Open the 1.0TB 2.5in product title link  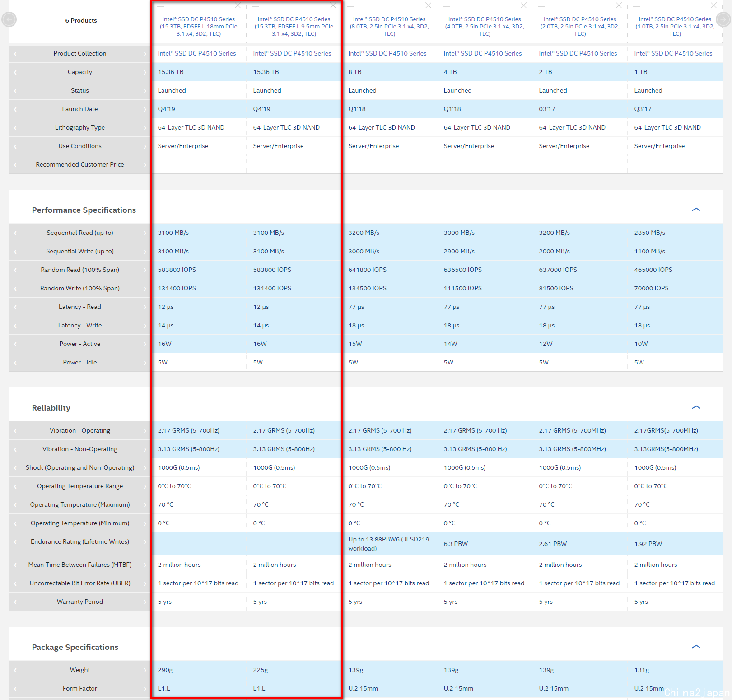pyautogui.click(x=675, y=27)
